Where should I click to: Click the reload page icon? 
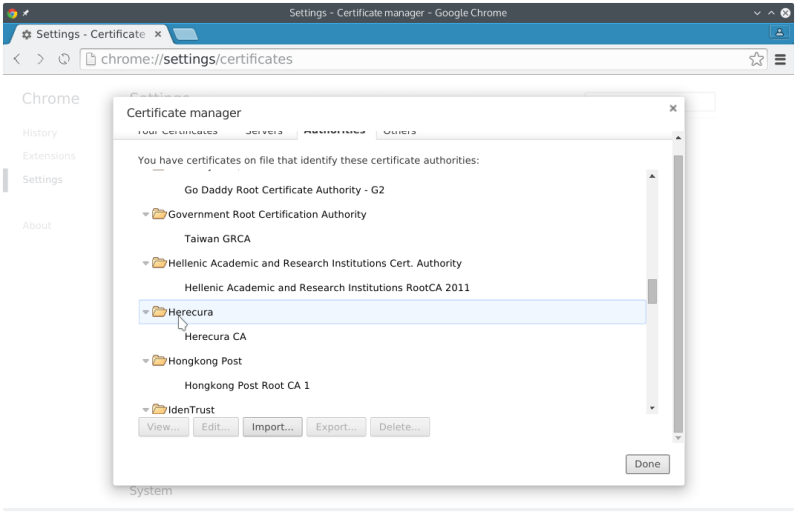(64, 59)
